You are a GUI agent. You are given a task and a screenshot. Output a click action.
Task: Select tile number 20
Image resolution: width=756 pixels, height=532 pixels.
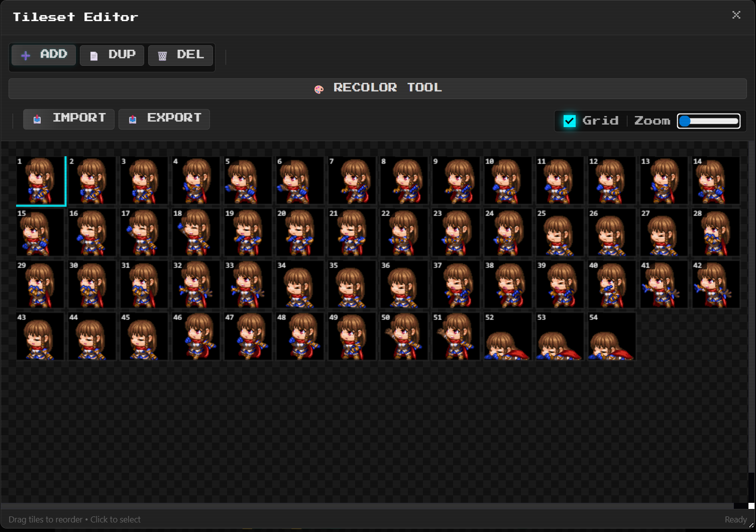point(300,233)
